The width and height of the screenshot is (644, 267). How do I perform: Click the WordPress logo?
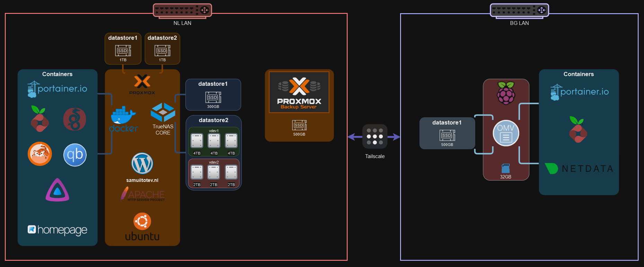click(142, 164)
